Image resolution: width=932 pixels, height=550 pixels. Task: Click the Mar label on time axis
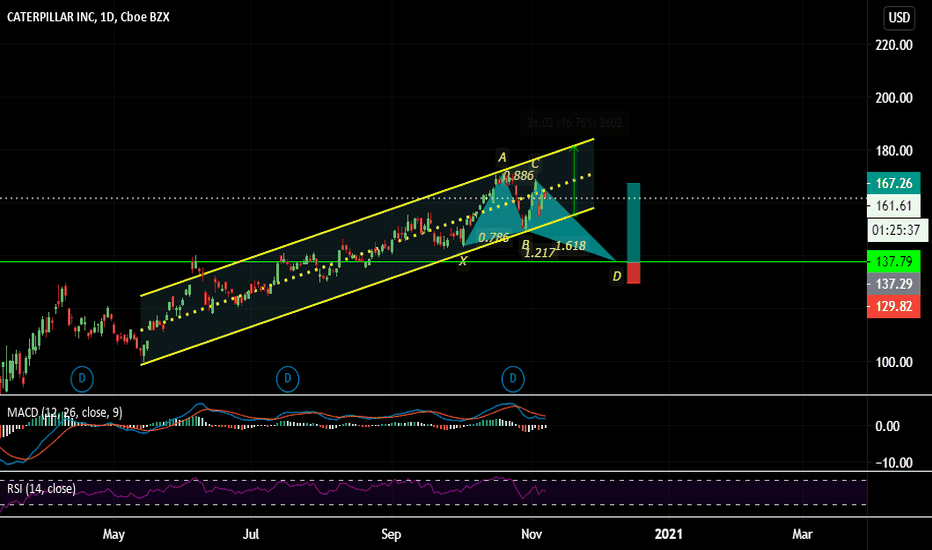click(x=802, y=535)
